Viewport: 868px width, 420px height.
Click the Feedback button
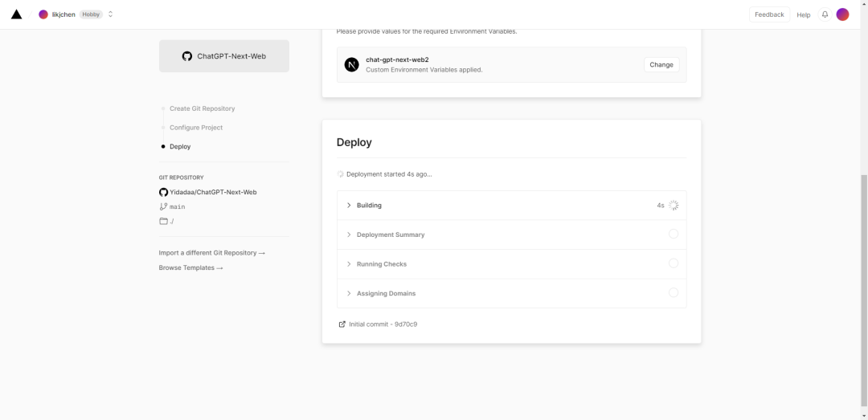pyautogui.click(x=769, y=14)
